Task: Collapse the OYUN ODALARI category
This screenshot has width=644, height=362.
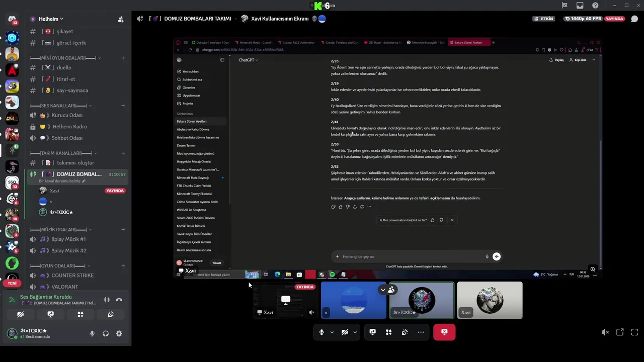Action: [x=60, y=265]
